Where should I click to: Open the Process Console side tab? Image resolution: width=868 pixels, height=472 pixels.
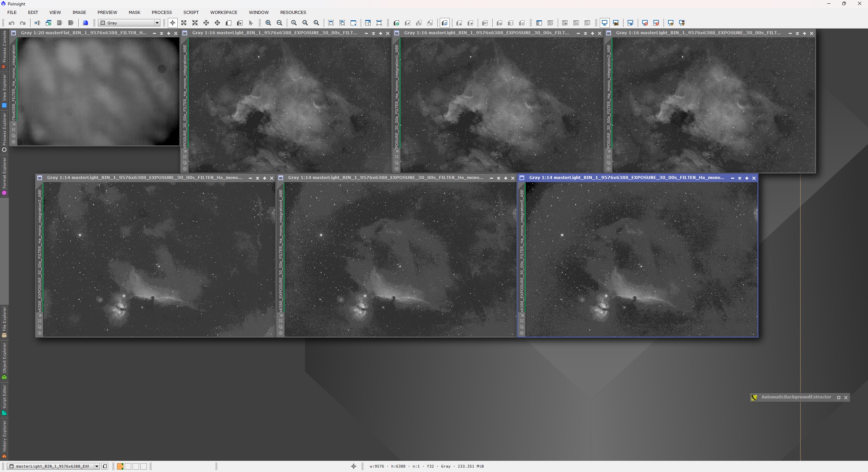click(4, 50)
